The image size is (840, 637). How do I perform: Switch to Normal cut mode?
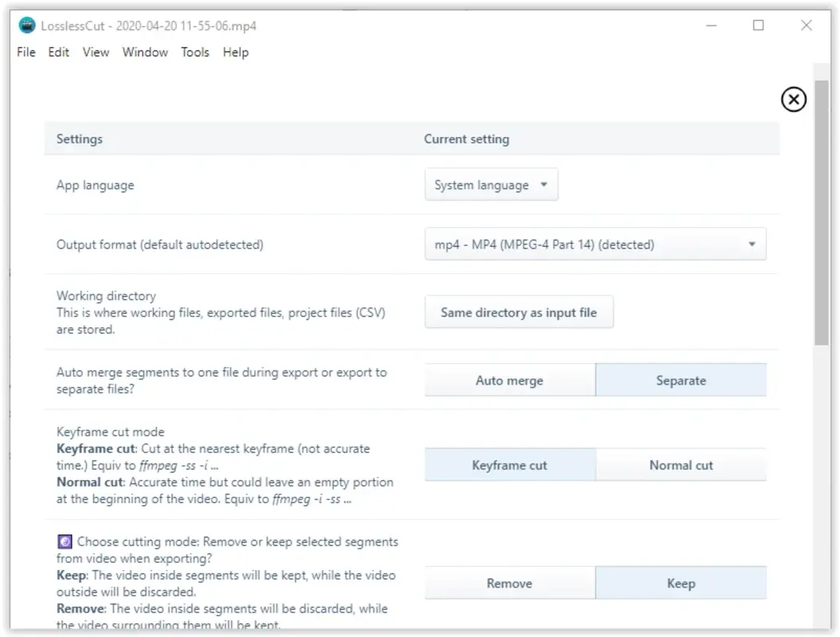[x=681, y=464]
